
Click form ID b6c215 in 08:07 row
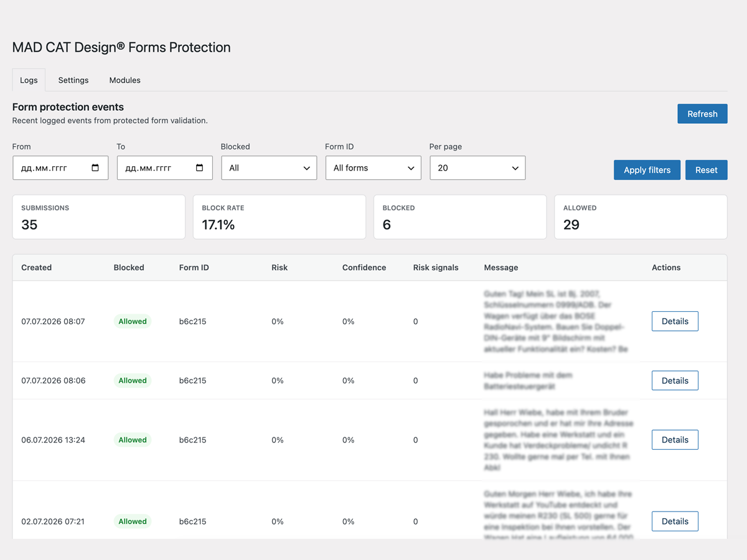pyautogui.click(x=192, y=322)
